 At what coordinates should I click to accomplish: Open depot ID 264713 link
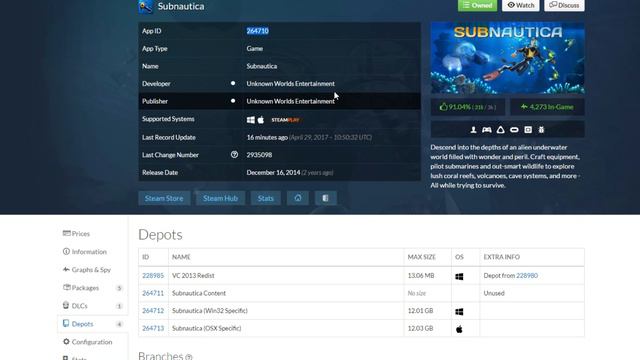tap(153, 328)
